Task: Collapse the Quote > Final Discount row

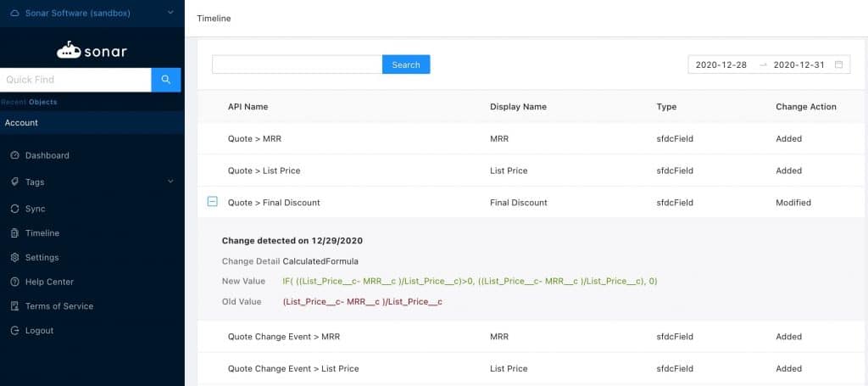Action: pos(212,202)
